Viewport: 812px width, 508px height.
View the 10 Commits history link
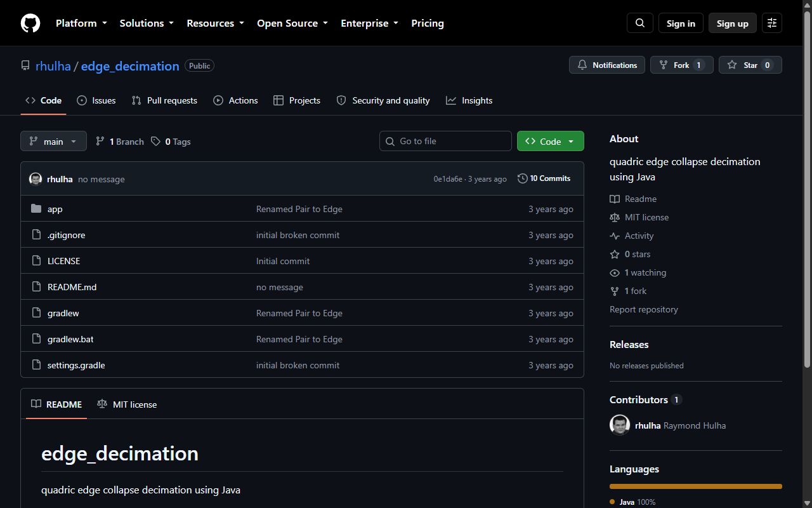point(544,178)
